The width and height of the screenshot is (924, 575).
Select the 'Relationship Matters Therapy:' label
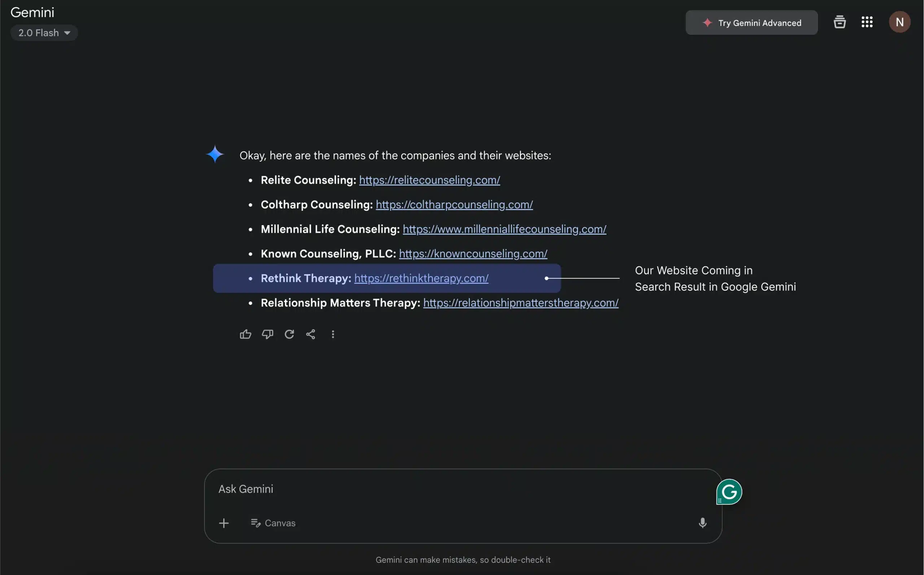click(x=340, y=303)
